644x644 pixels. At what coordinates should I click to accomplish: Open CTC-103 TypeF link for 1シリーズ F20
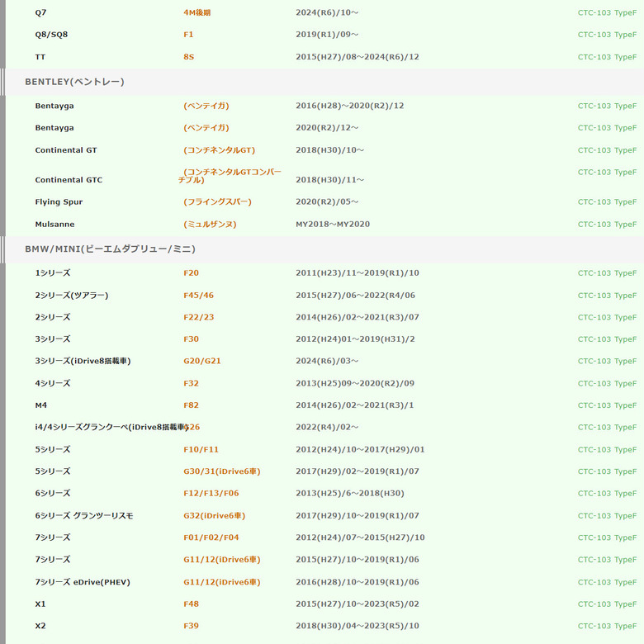coord(607,273)
